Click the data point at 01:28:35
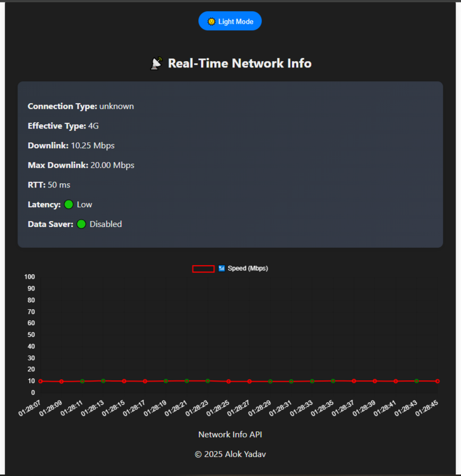The image size is (461, 476). [333, 381]
